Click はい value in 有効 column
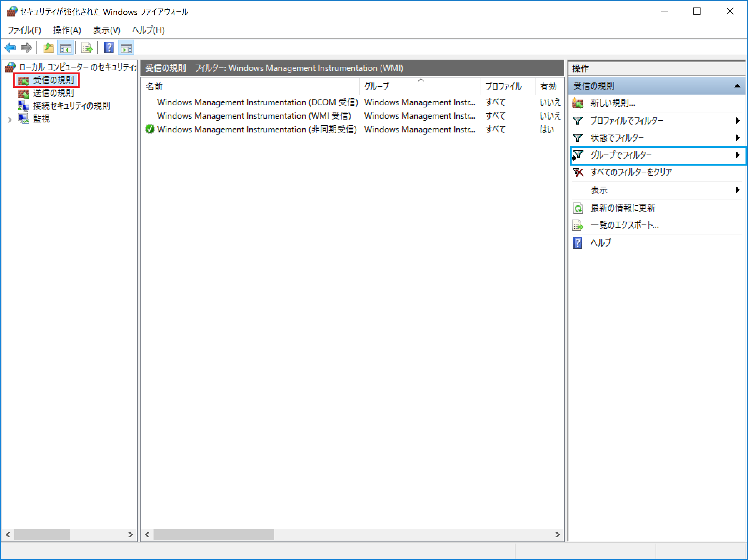 547,130
